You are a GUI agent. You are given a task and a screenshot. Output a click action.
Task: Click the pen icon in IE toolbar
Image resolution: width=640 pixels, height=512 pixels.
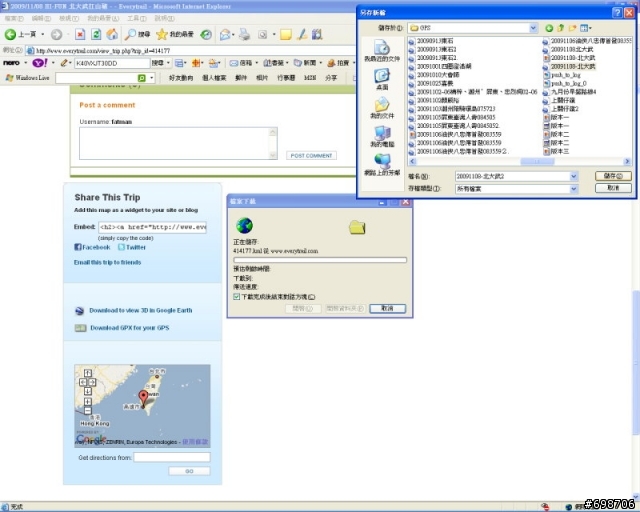(302, 34)
